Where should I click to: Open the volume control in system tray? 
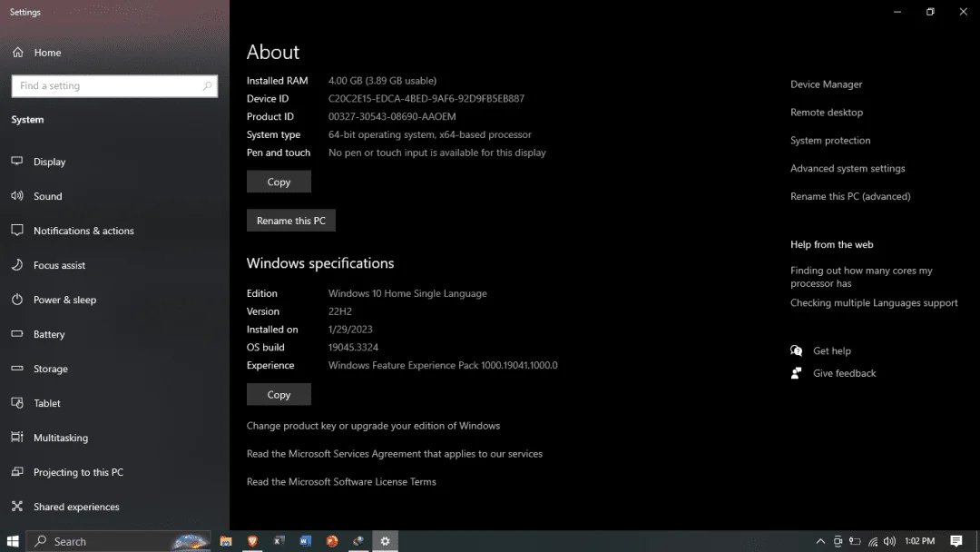[889, 541]
